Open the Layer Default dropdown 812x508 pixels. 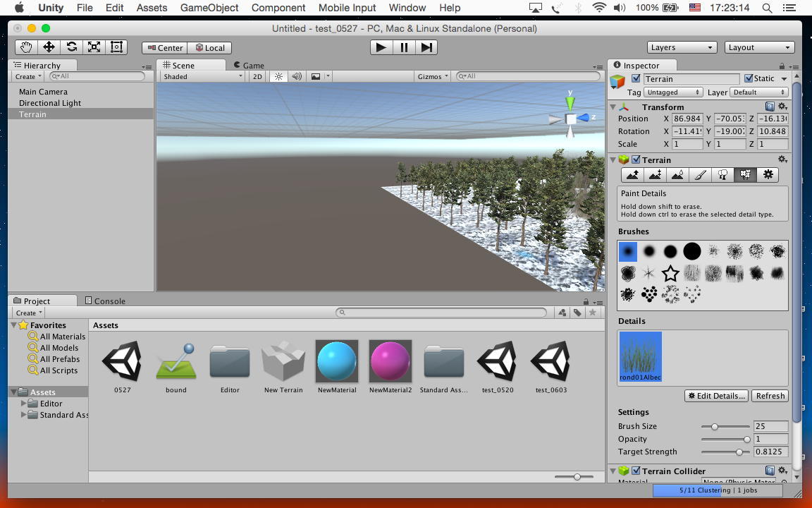click(x=759, y=92)
